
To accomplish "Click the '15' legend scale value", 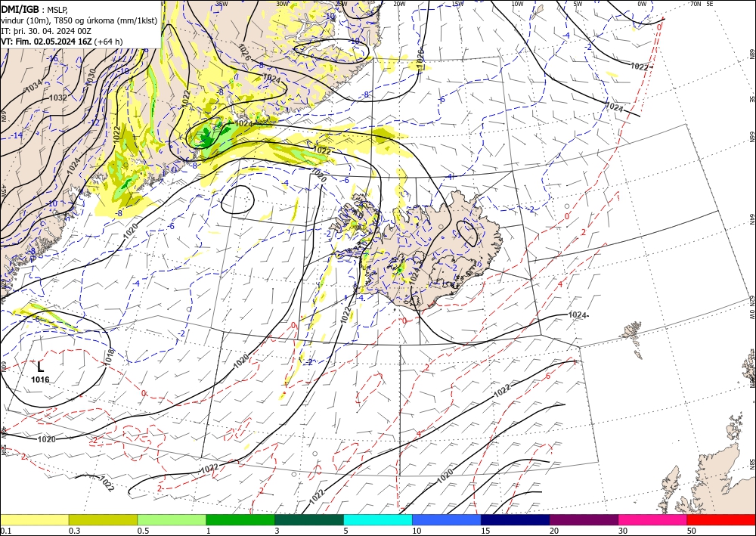I will point(485,531).
